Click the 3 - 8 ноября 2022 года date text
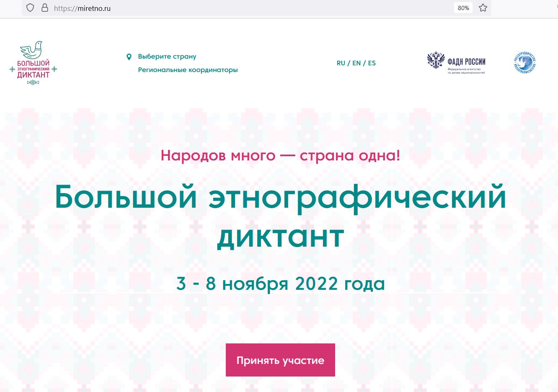 coord(280,283)
